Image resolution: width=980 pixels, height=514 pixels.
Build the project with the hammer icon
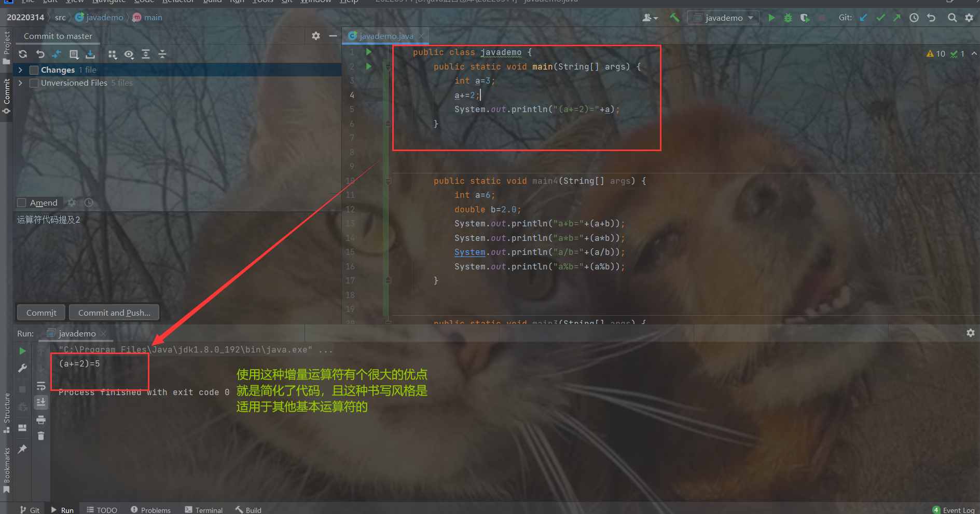674,18
